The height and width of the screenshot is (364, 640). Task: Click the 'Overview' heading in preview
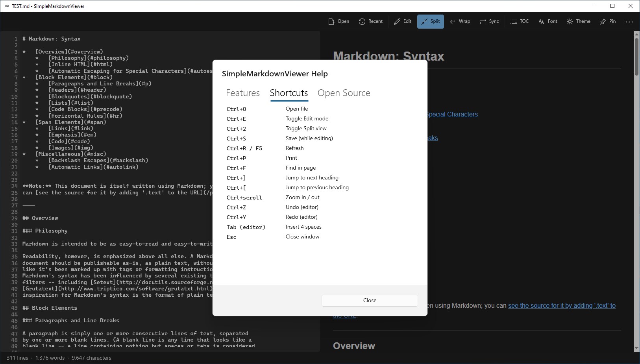click(354, 346)
